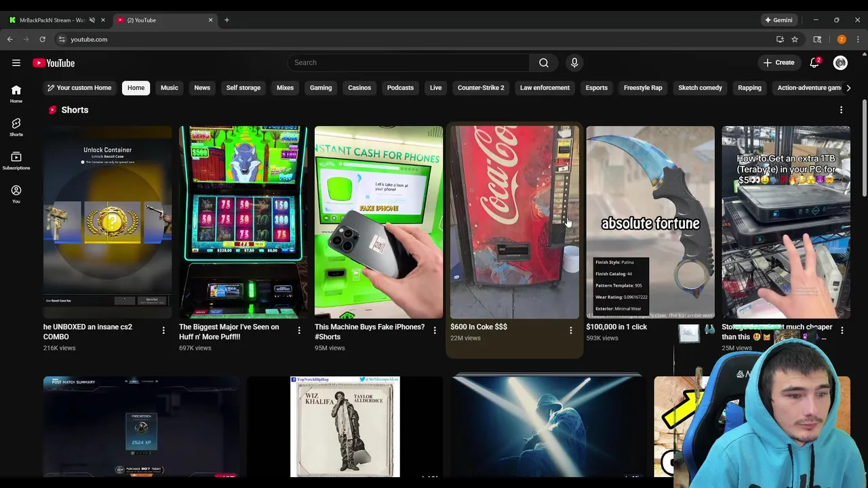
Task: Open the Coca-Cola vending machine short
Action: click(x=515, y=222)
